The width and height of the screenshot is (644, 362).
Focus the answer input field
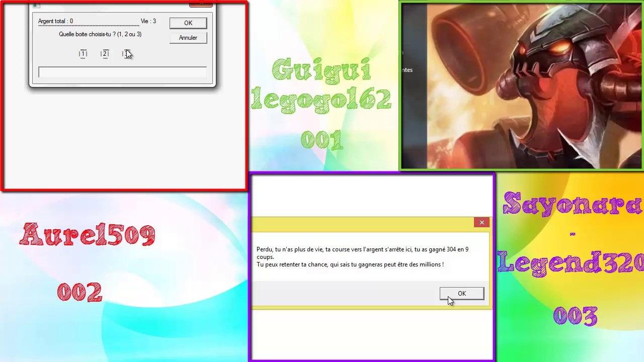coord(122,72)
